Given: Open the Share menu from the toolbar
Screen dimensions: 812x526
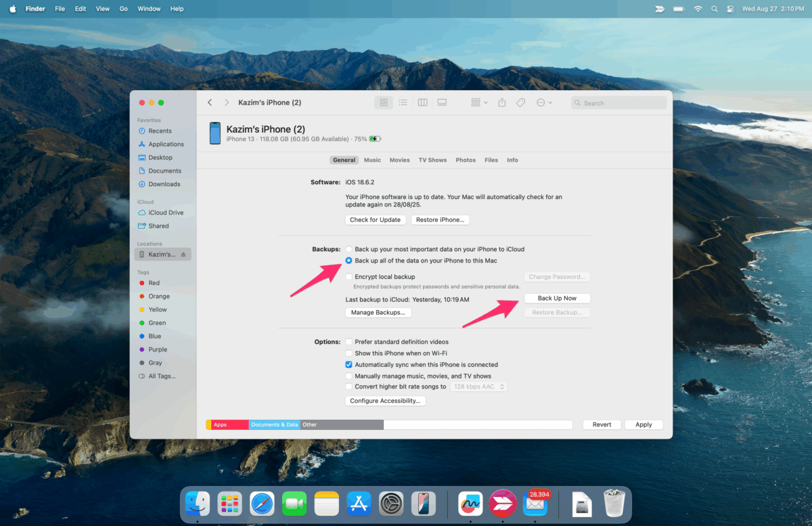Looking at the screenshot, I should pyautogui.click(x=501, y=102).
